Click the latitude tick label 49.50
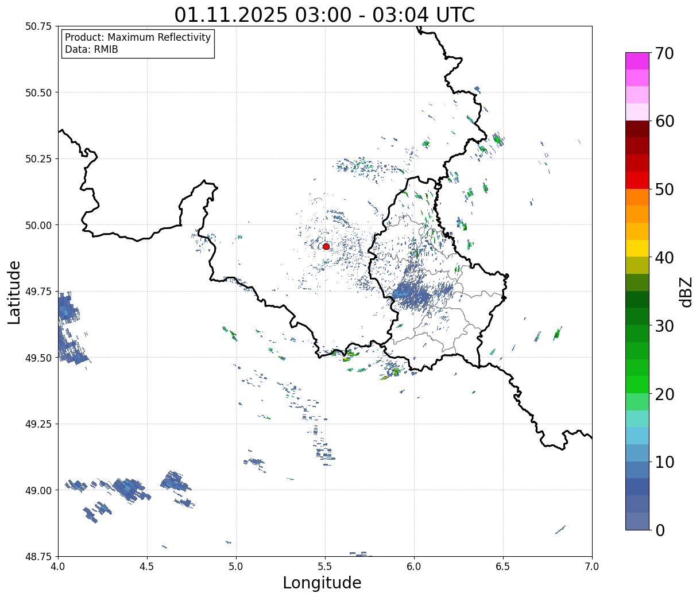 [x=38, y=358]
